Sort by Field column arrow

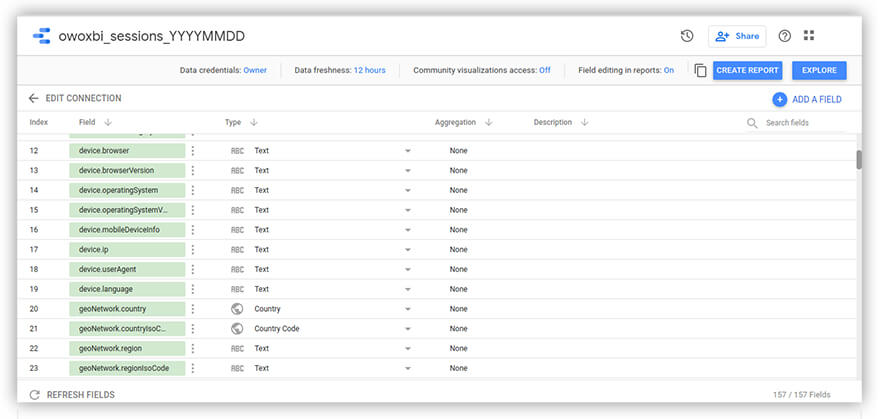click(x=108, y=122)
